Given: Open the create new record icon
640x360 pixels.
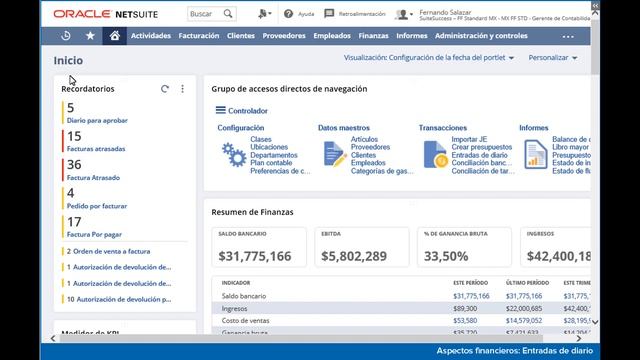Looking at the screenshot, I should [x=264, y=14].
